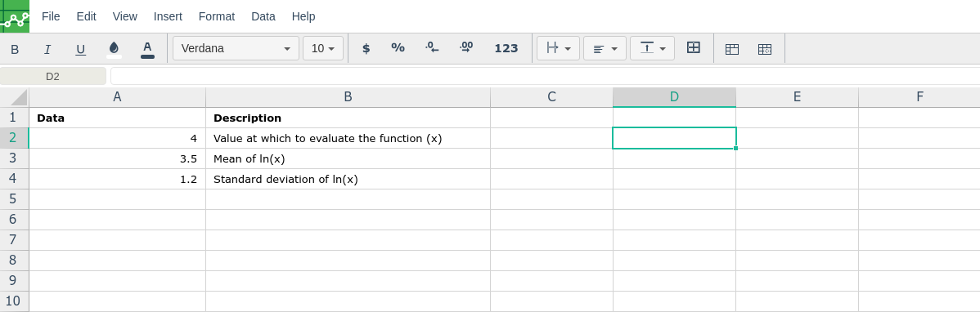Open the fill color droplet tool
980x312 pixels.
click(114, 49)
